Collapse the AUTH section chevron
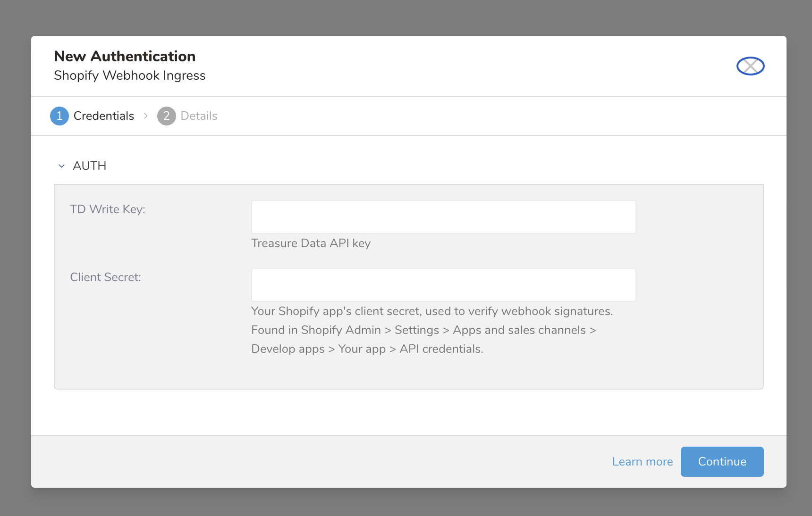The width and height of the screenshot is (812, 516). click(61, 166)
